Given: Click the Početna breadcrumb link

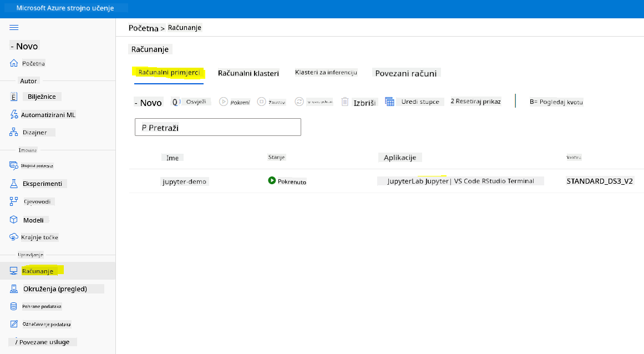Looking at the screenshot, I should pyautogui.click(x=143, y=28).
